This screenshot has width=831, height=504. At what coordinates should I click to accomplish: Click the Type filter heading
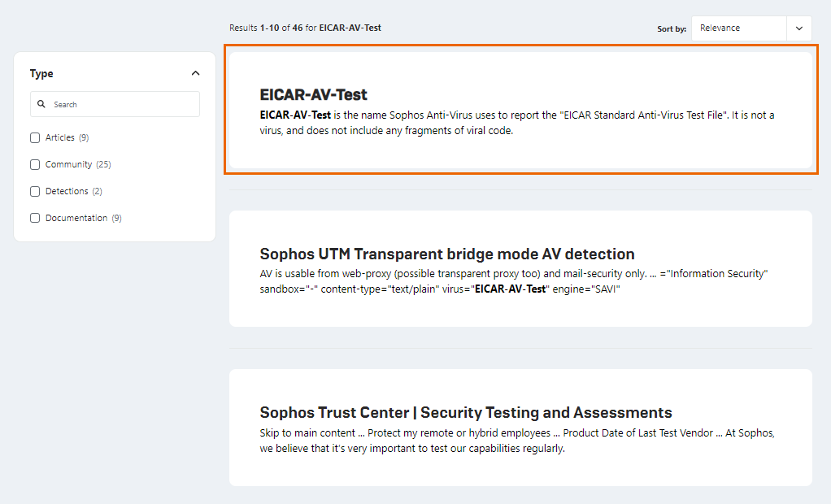click(41, 73)
